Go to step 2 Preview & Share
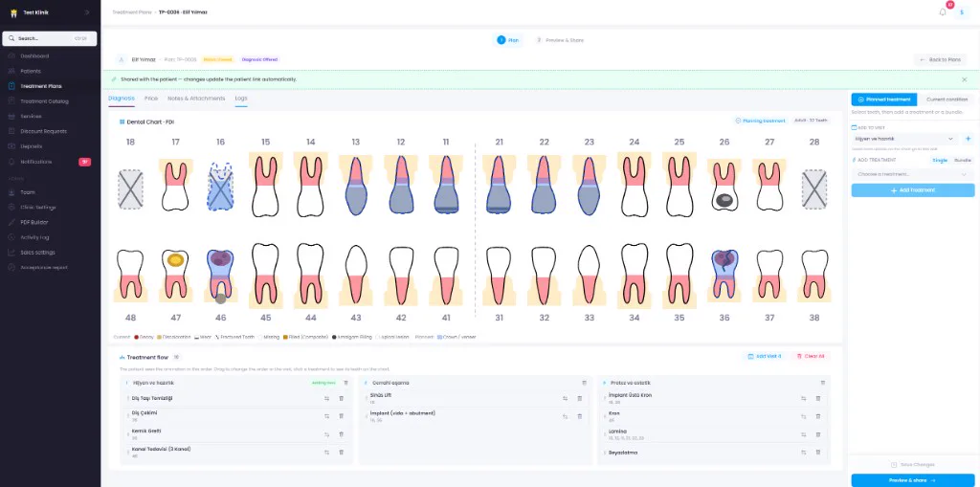The height and width of the screenshot is (487, 980). point(559,40)
